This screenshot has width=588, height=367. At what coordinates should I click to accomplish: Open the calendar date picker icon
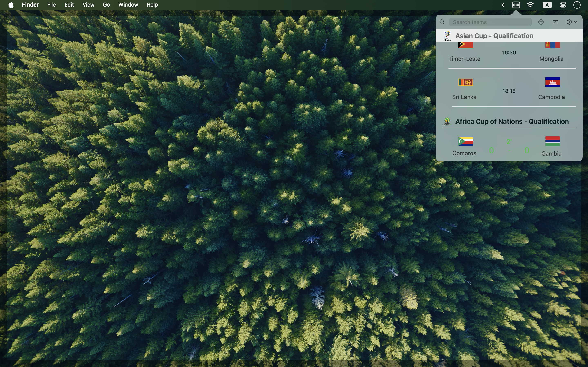point(556,22)
